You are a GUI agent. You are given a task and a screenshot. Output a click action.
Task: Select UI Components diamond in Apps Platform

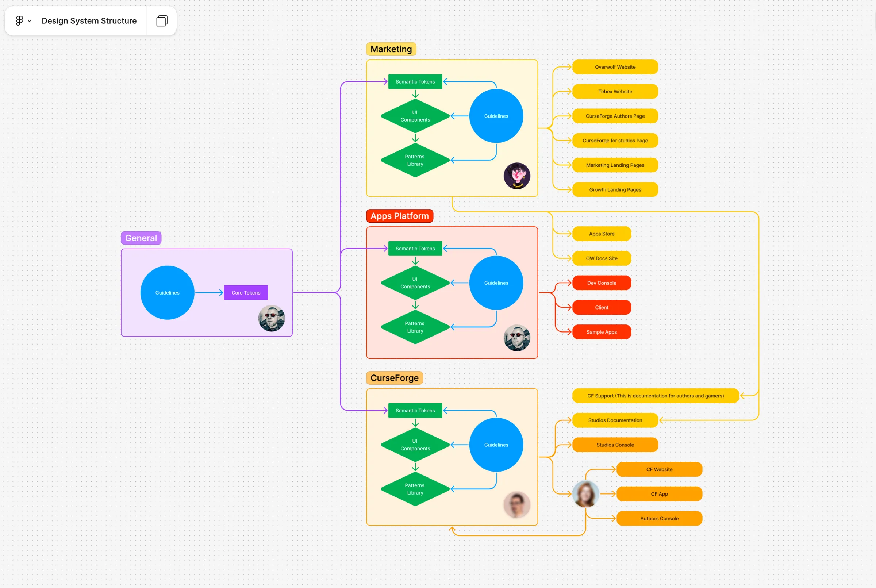415,283
